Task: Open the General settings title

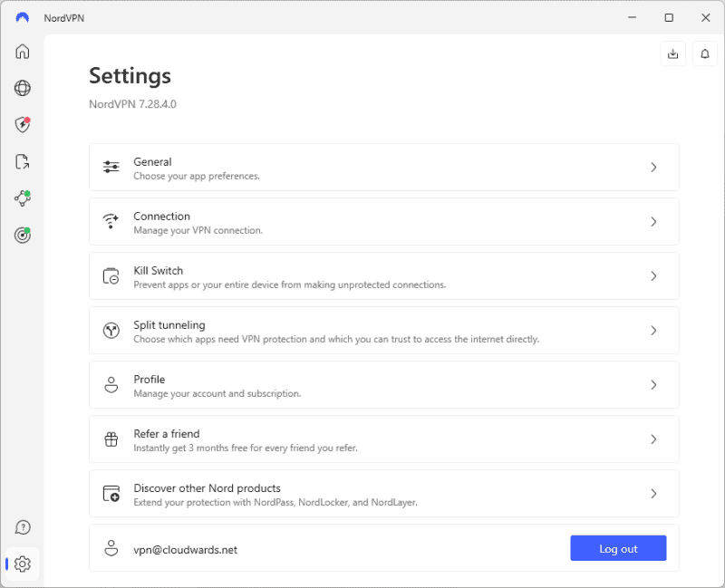Action: [152, 162]
